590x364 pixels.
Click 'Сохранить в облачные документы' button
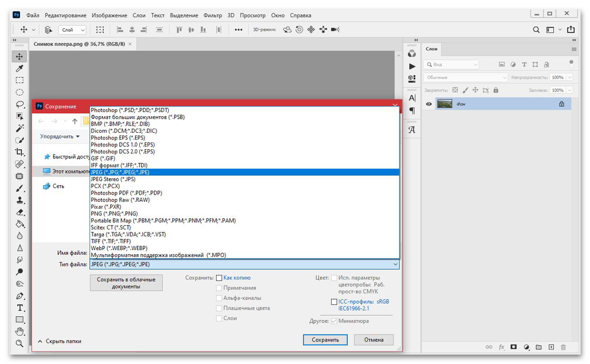pyautogui.click(x=126, y=283)
